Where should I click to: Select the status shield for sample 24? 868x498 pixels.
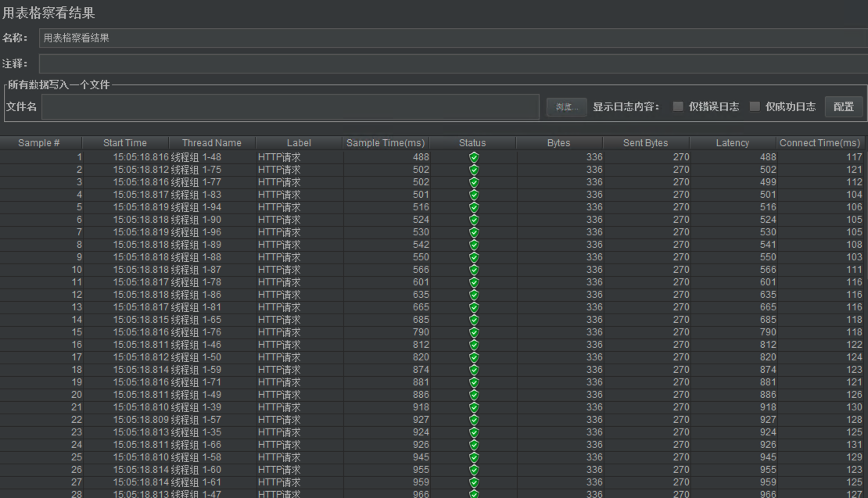(x=473, y=445)
